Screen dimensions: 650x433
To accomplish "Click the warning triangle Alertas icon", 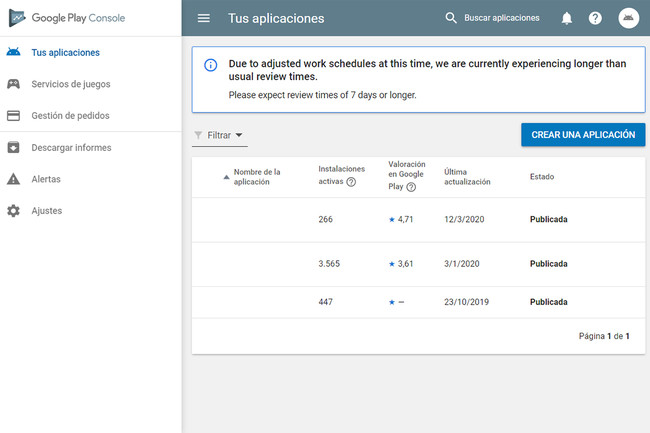I will click(x=13, y=179).
